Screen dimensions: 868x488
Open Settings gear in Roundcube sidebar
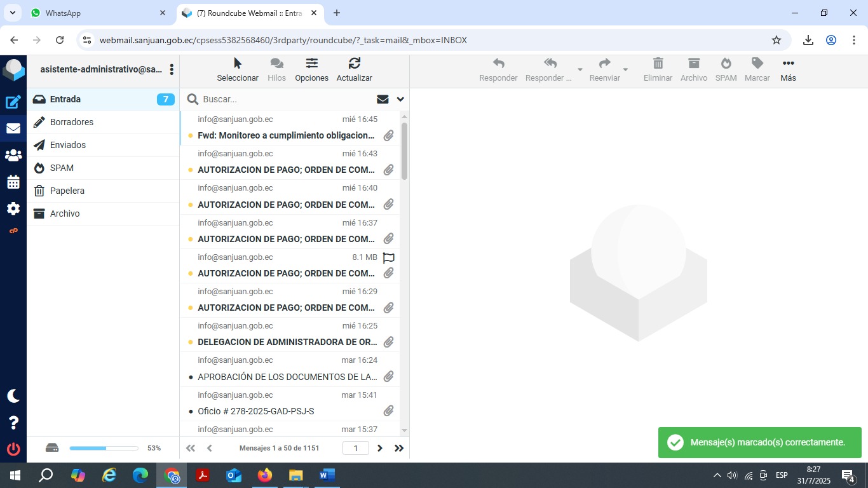click(13, 209)
